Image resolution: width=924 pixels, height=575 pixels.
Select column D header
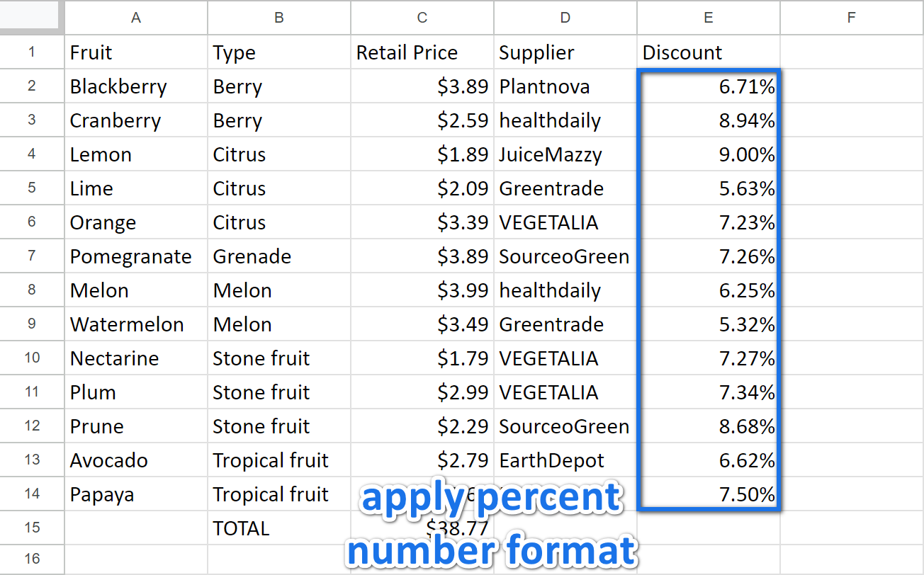tap(565, 18)
